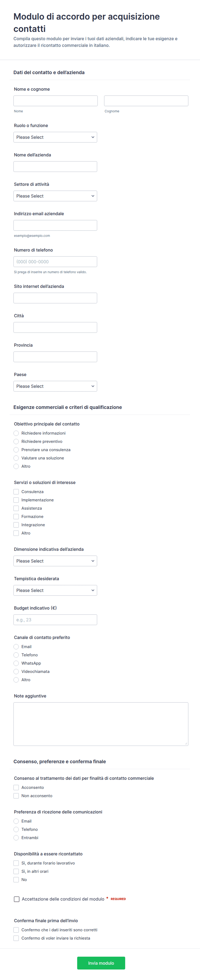Tick the Implementazione checkbox

click(16, 500)
